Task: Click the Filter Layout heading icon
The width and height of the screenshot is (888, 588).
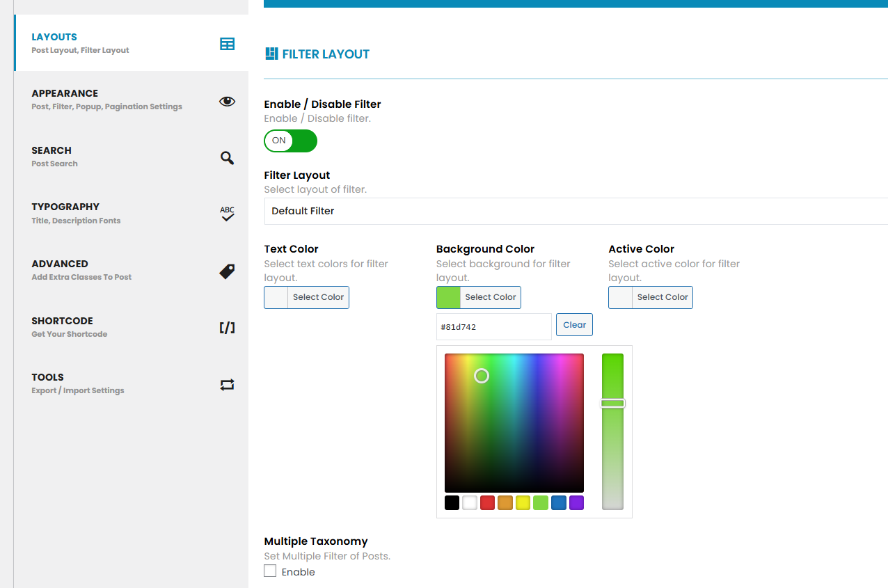Action: [x=271, y=54]
